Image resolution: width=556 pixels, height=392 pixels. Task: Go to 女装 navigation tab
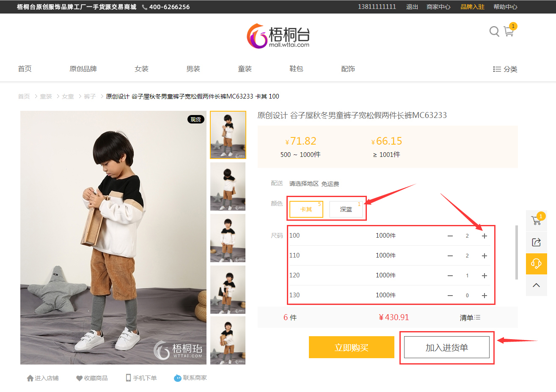(x=141, y=69)
